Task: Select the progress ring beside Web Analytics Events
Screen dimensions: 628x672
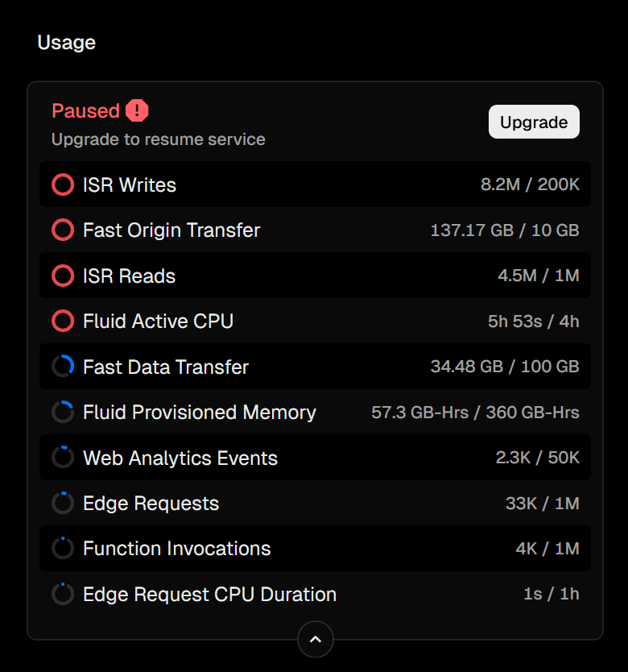Action: (62, 457)
